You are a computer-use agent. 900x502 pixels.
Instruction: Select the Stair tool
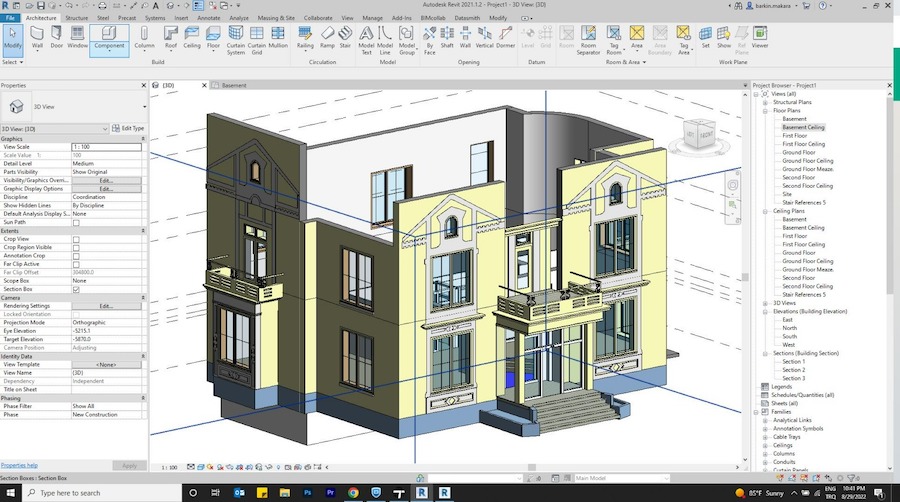point(345,38)
